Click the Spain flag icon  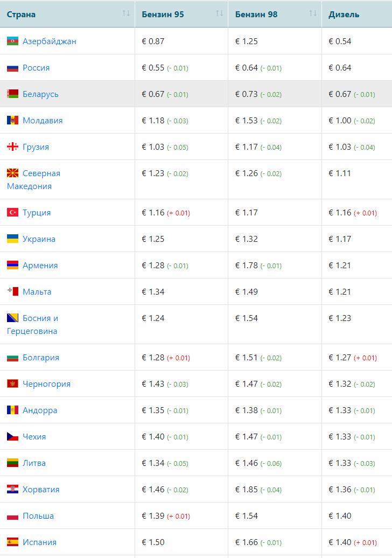point(13,542)
